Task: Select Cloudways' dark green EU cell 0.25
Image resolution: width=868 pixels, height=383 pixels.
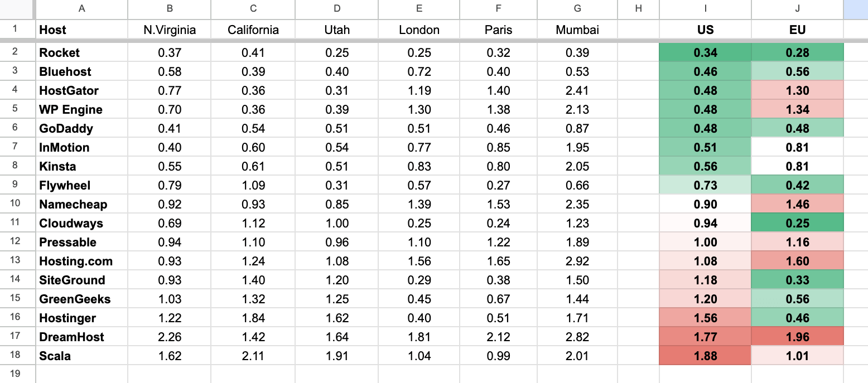Action: click(797, 224)
